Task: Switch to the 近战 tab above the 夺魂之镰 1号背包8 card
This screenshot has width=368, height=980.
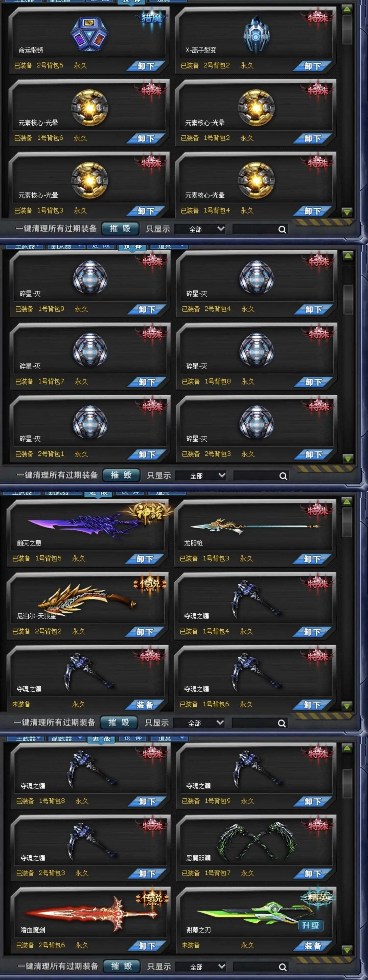Action: coord(101,738)
